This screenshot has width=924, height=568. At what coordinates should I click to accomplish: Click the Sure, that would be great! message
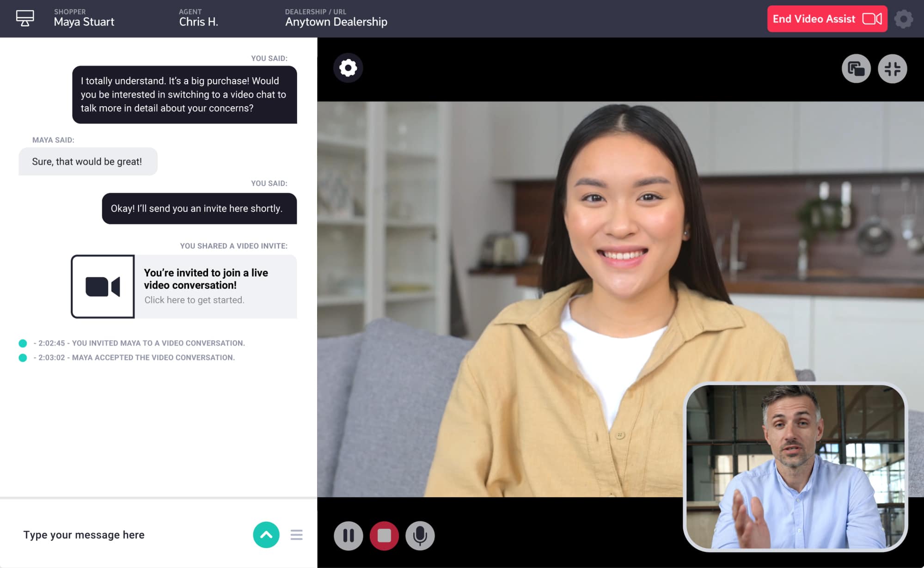[88, 161]
